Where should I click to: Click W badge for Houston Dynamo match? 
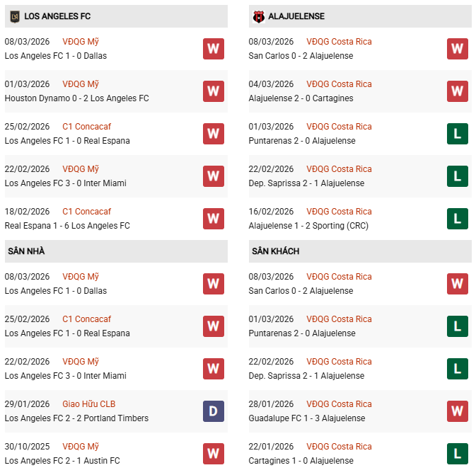pos(214,91)
